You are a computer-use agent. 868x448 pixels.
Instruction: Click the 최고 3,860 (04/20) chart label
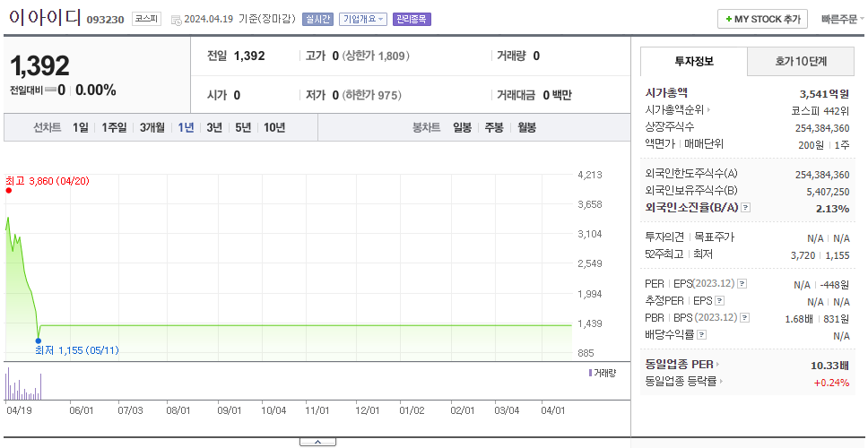tap(48, 181)
